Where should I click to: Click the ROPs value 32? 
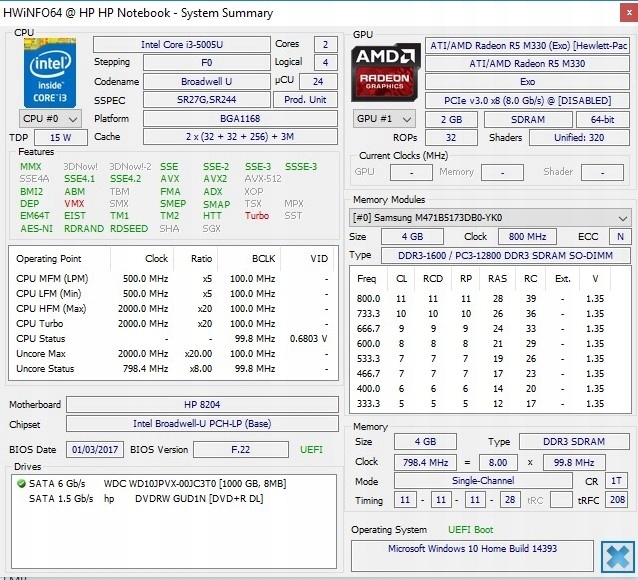pyautogui.click(x=451, y=138)
